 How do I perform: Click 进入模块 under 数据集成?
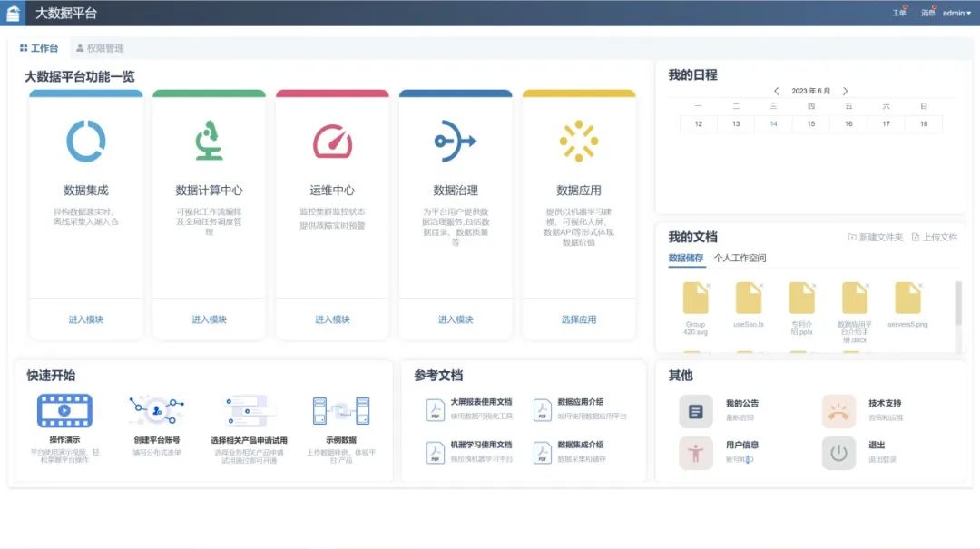(x=86, y=319)
